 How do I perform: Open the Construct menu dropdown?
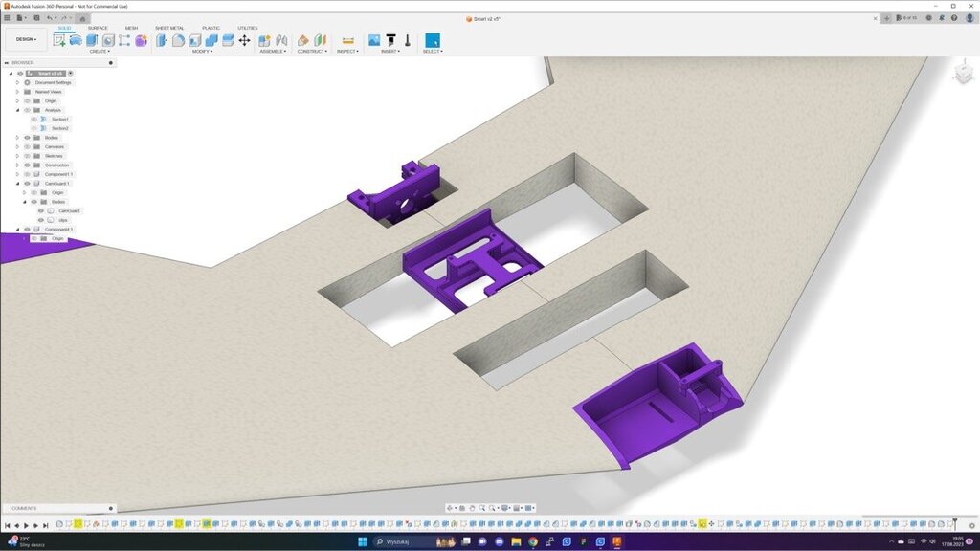(x=312, y=52)
